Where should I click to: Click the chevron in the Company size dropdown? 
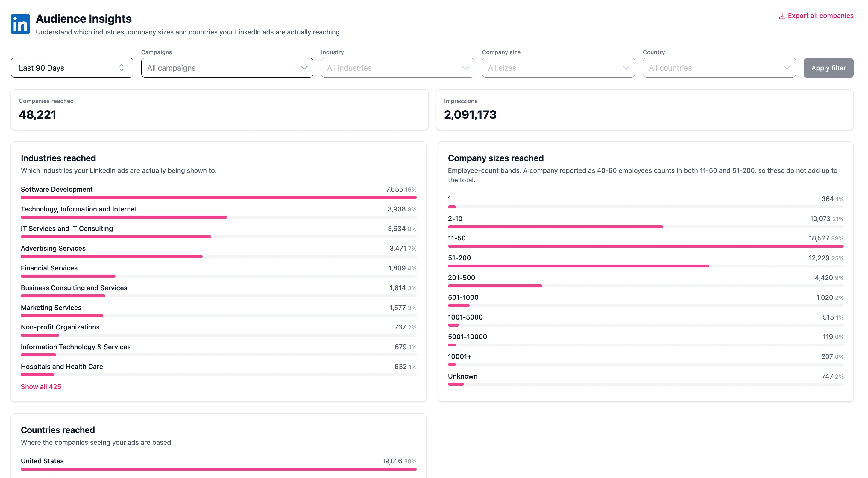coord(626,68)
